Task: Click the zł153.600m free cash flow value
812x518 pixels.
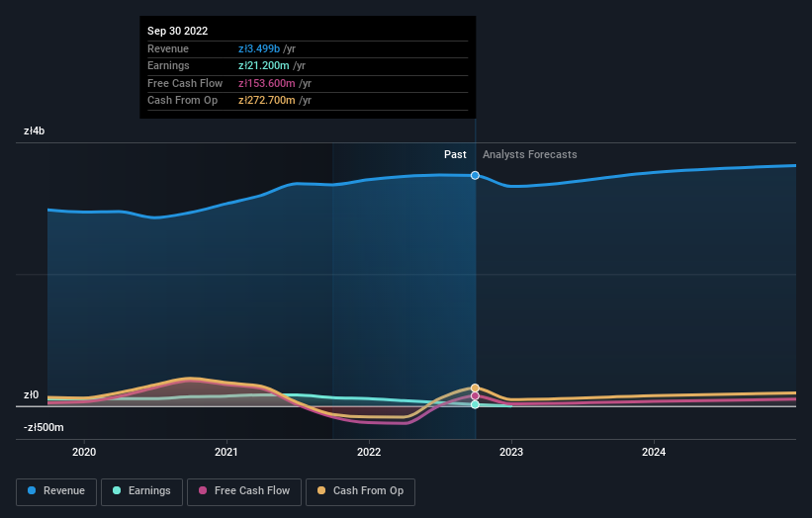Action: click(x=267, y=83)
